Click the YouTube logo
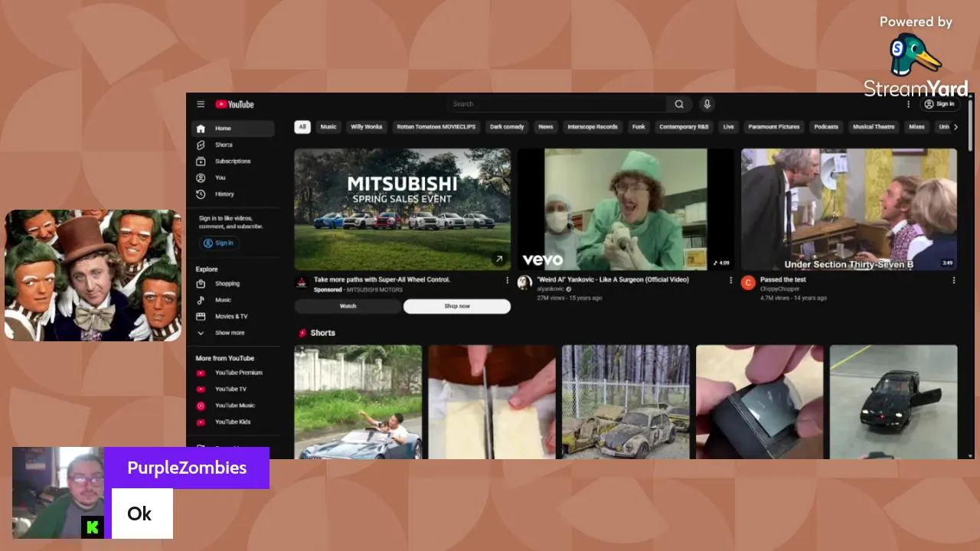 234,104
